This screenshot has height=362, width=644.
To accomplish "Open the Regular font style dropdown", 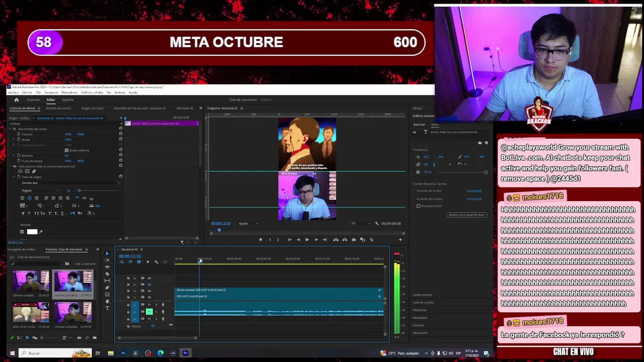I will point(40,191).
